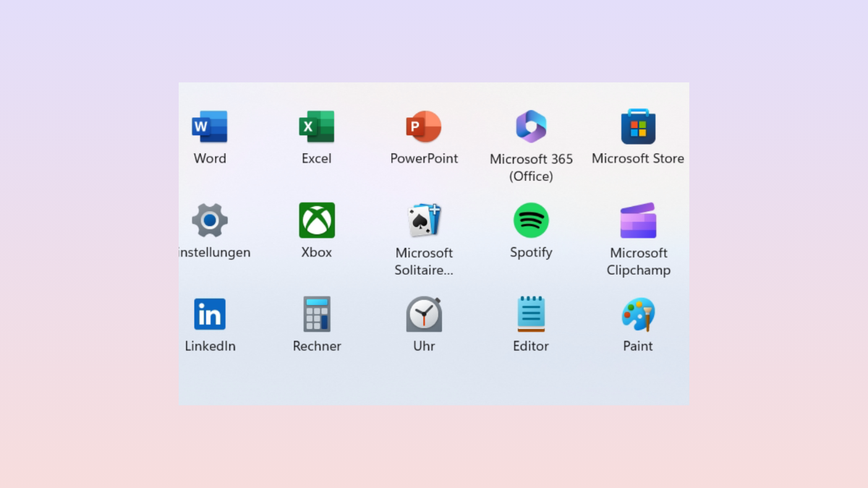Open Rechner (Calculator)
868x488 pixels.
click(x=317, y=312)
